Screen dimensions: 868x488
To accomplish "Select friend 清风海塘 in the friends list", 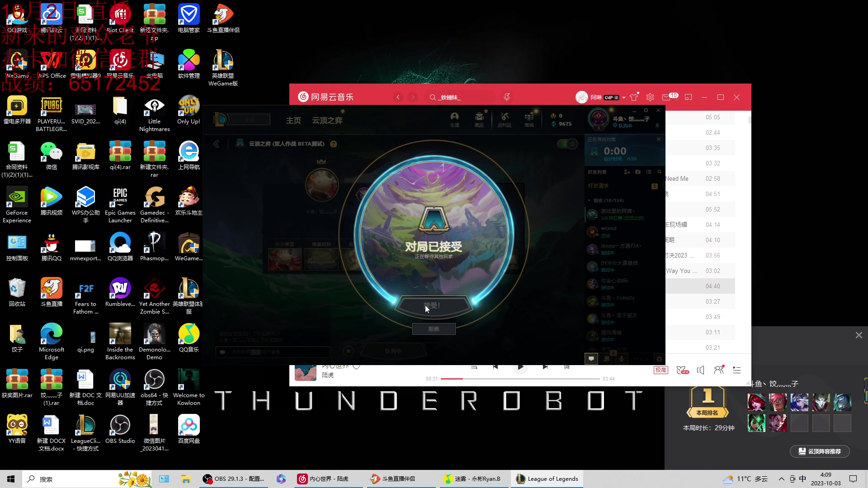I will 624,336.
